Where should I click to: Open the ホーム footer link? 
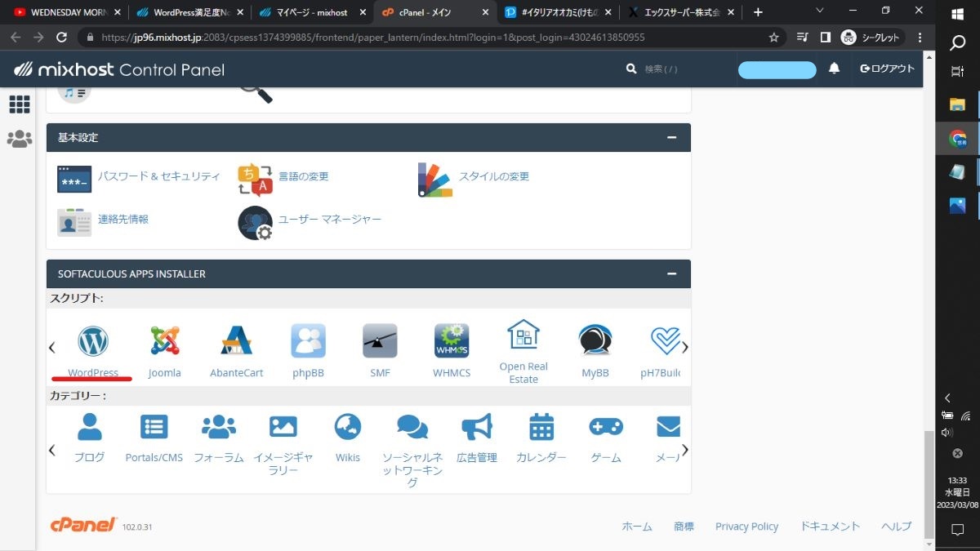point(637,527)
